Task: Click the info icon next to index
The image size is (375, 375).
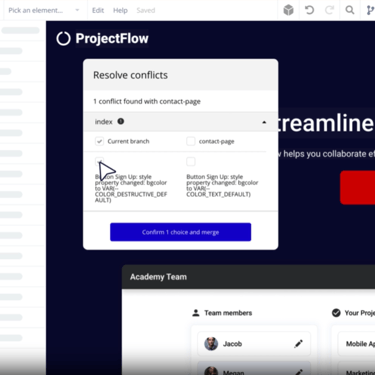Action: 121,121
